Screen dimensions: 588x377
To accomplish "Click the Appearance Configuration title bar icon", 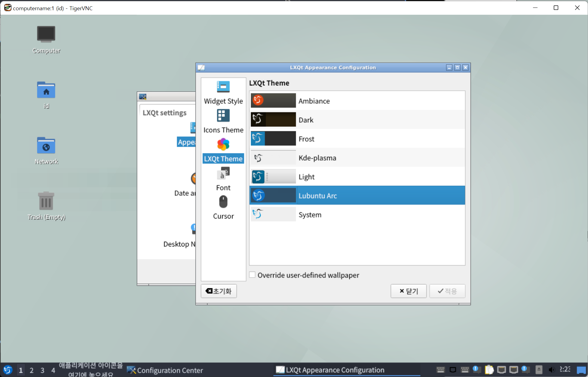I will pyautogui.click(x=201, y=68).
